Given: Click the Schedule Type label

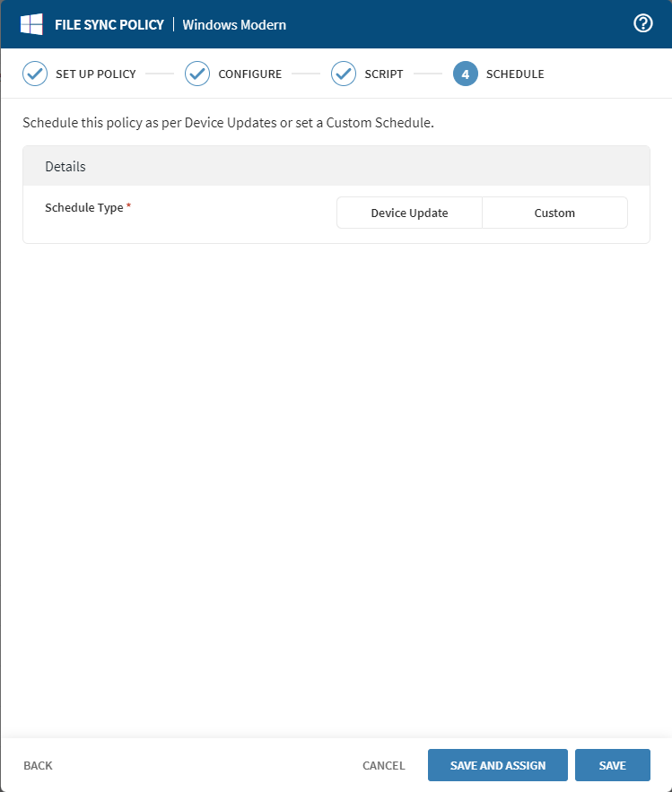Looking at the screenshot, I should (x=83, y=207).
